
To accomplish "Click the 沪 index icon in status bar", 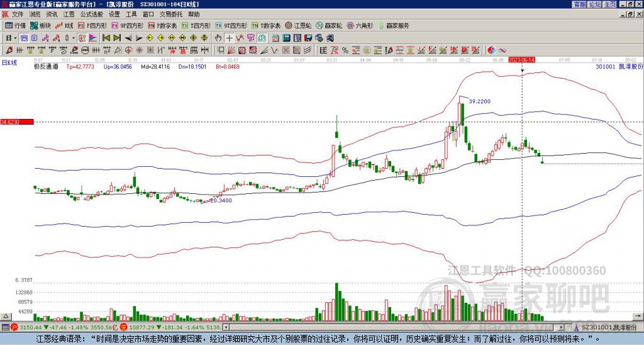I will (14, 327).
